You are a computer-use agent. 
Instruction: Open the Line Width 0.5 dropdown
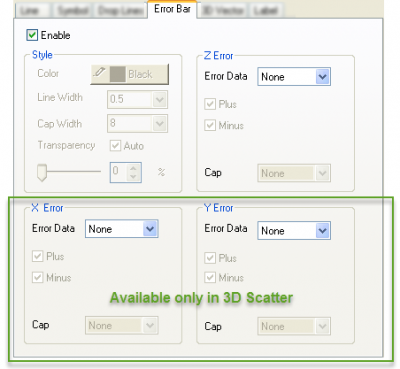(x=137, y=99)
